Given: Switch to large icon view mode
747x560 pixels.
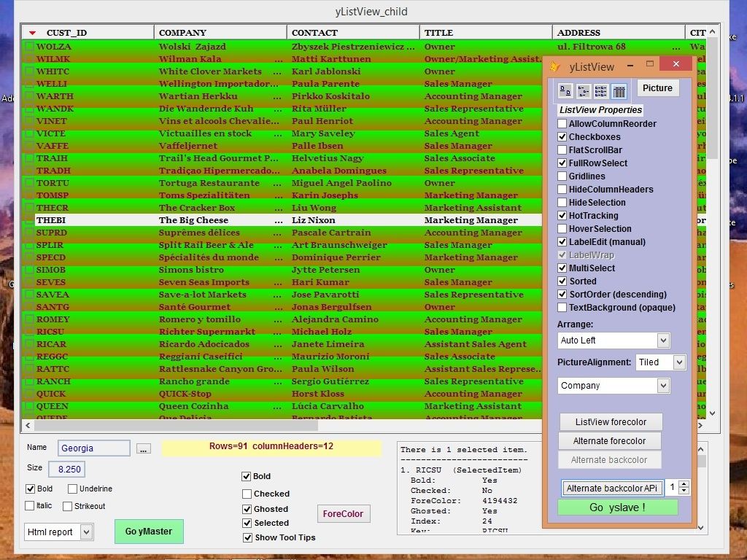Looking at the screenshot, I should pos(566,90).
